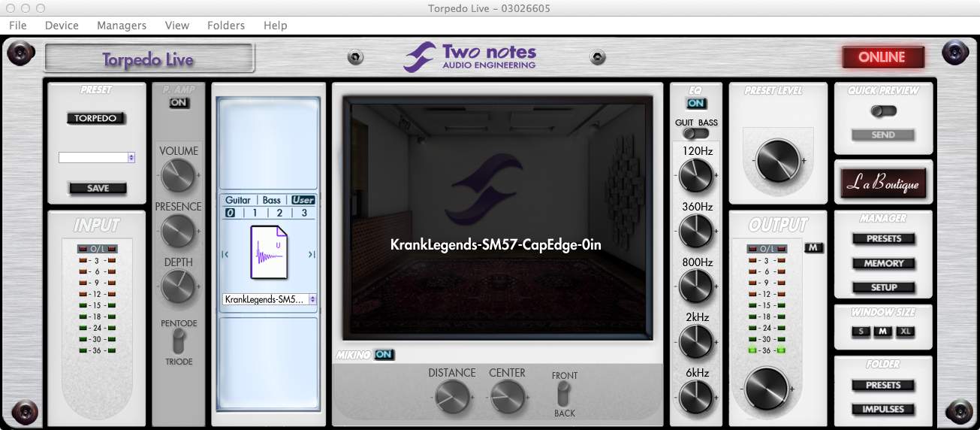This screenshot has height=430, width=980.
Task: Set window size to XL
Action: coord(905,332)
